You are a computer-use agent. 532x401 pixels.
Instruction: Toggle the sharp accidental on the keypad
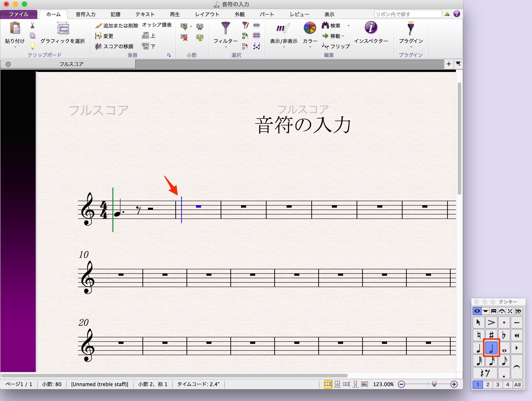[491, 335]
